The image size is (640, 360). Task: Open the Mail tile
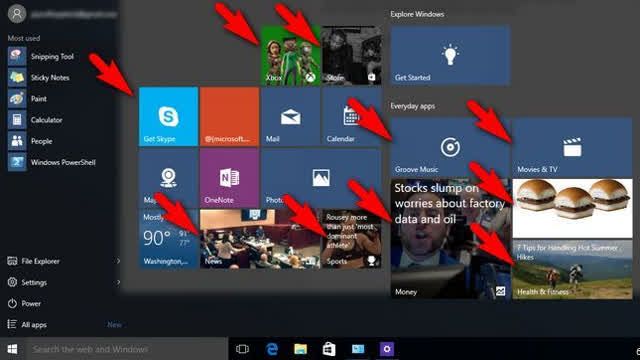click(291, 116)
